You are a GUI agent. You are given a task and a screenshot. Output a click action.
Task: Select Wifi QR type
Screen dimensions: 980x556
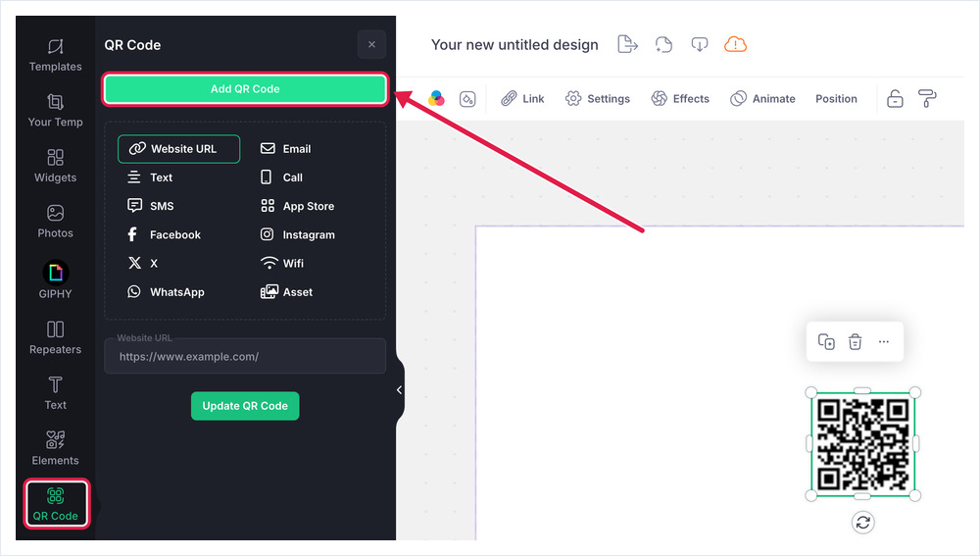coord(282,264)
